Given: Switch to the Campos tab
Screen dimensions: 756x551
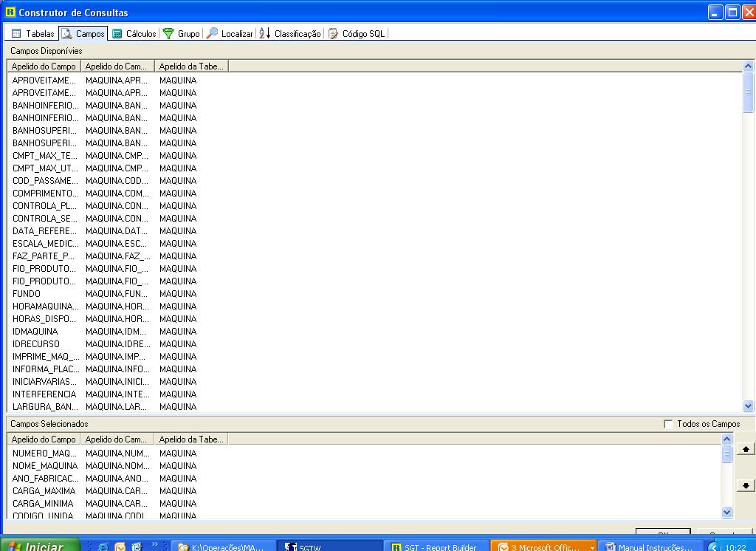Looking at the screenshot, I should (83, 33).
